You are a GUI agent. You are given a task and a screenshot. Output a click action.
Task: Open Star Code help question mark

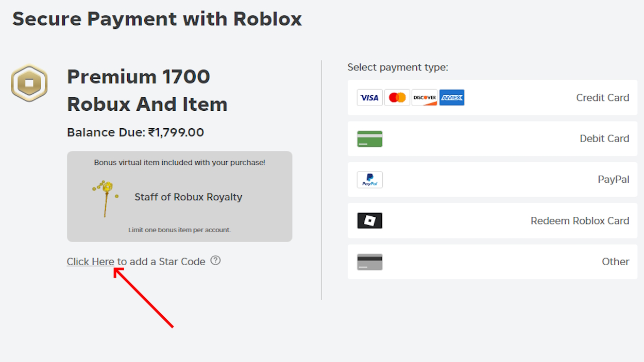click(216, 261)
